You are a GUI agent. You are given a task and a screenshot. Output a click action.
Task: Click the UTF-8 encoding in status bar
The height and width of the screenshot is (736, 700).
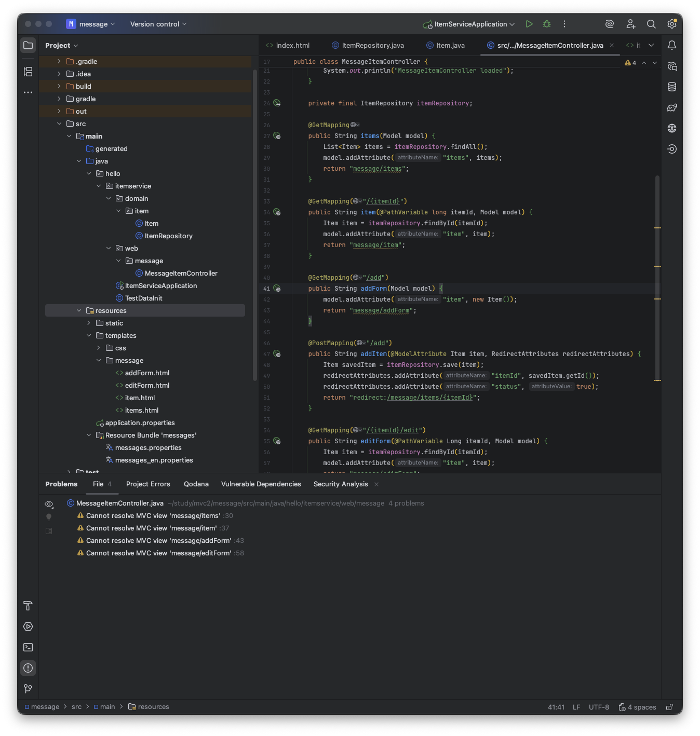(599, 707)
